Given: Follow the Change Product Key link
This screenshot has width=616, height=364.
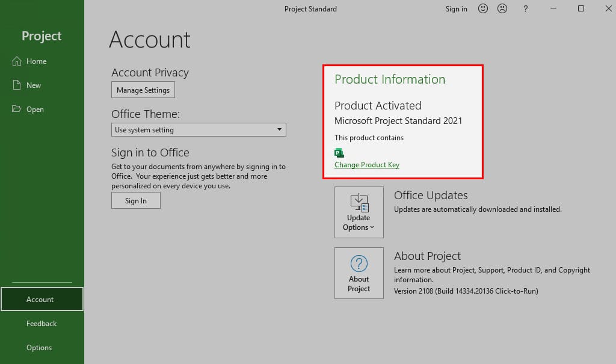Looking at the screenshot, I should [367, 165].
